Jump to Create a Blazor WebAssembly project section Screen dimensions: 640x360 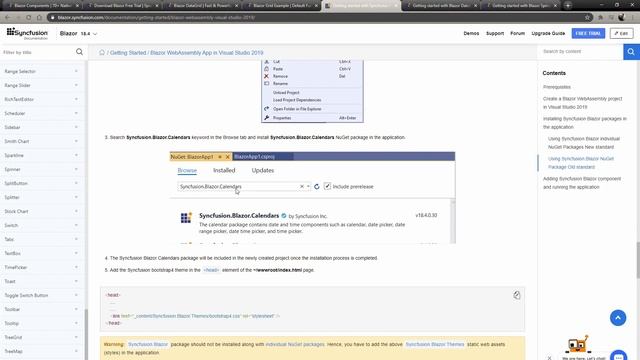point(582,103)
